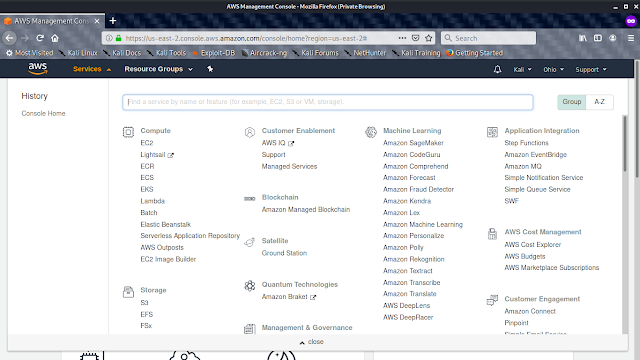
Task: Reload the page with the refresh icon
Action: (x=40, y=38)
